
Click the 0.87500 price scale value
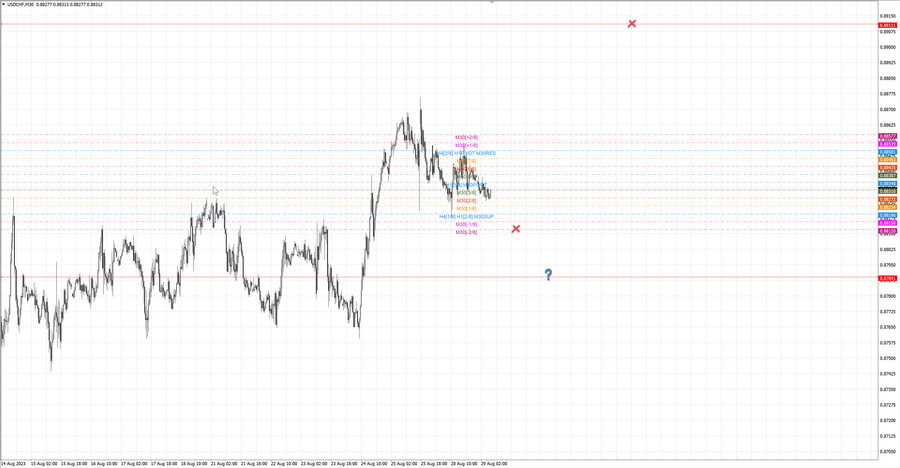(887, 358)
